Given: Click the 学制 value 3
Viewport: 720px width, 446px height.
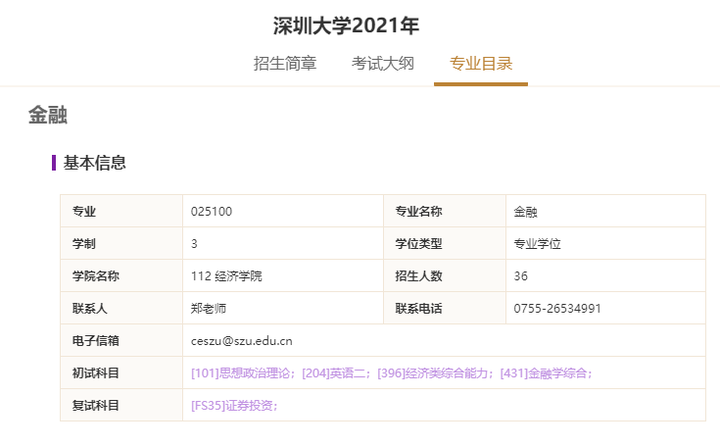Looking at the screenshot, I should coord(194,244).
